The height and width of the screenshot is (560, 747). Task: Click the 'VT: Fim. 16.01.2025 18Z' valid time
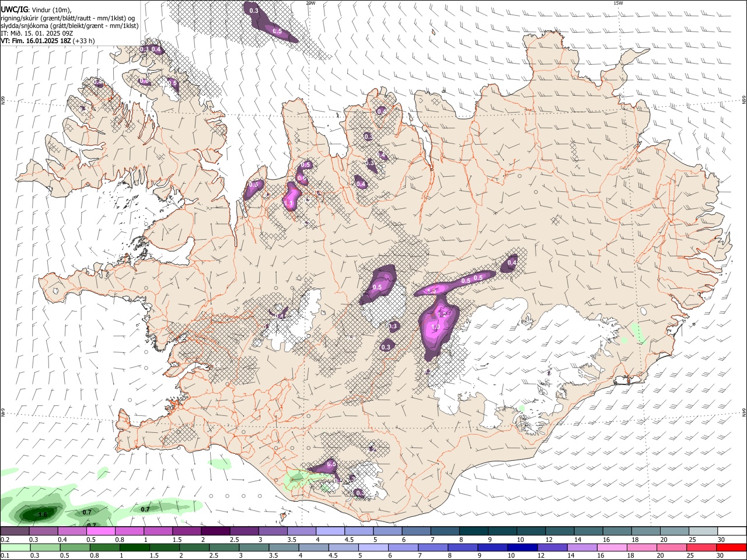(36, 41)
